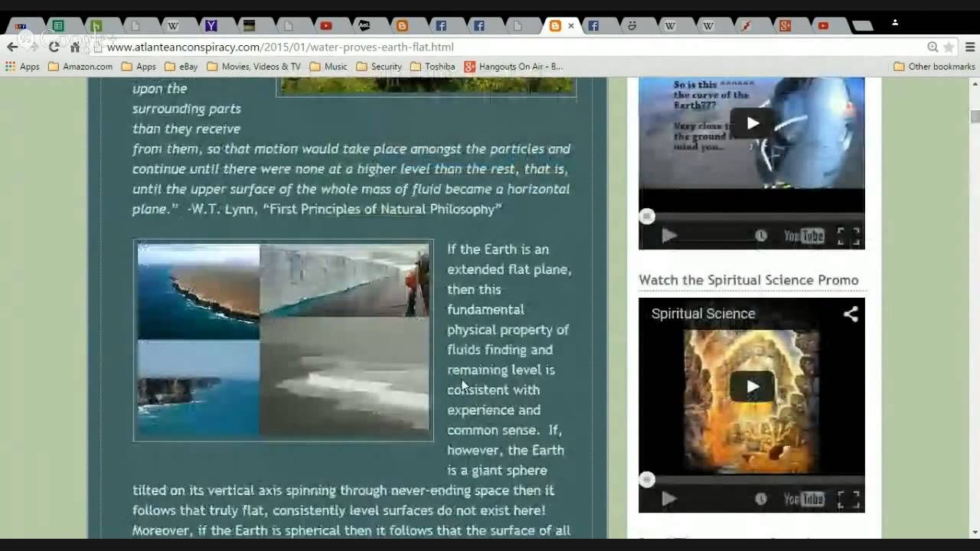Switch to the Google+ tab
The width and height of the screenshot is (980, 551).
point(785,26)
